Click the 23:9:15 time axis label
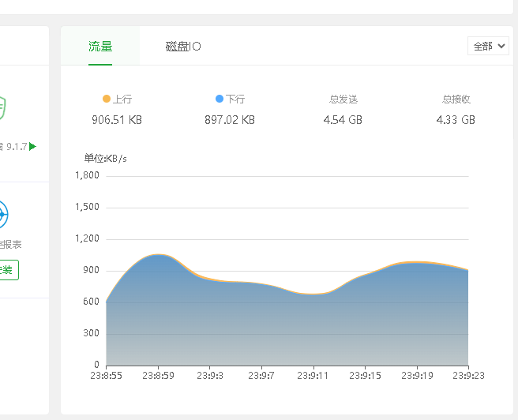Image resolution: width=518 pixels, height=420 pixels. [365, 376]
